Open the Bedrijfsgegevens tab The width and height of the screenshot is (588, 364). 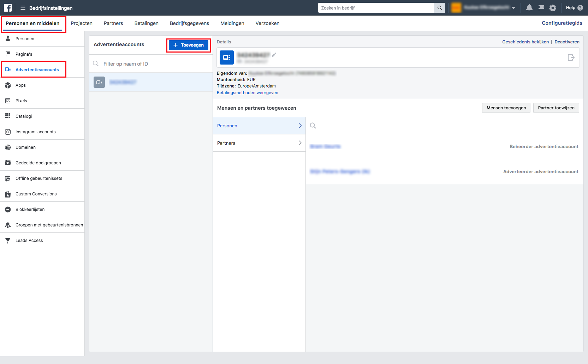tap(189, 23)
